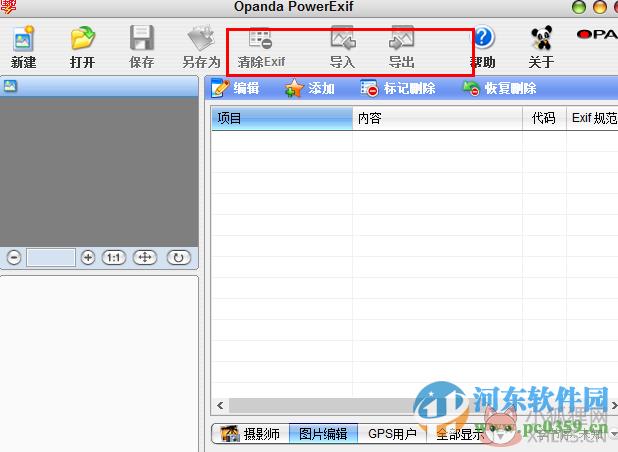This screenshot has width=618, height=452.
Task: Open a file with 打开 icon
Action: (83, 38)
